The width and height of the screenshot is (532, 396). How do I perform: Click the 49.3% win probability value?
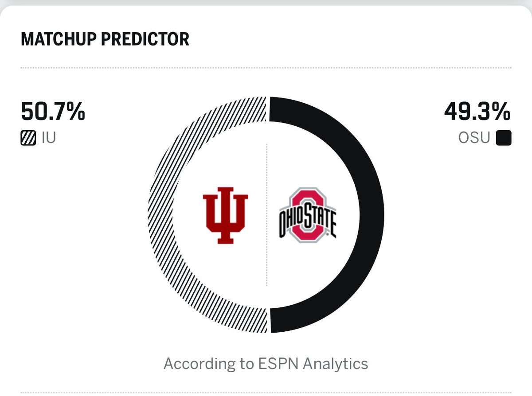point(477,112)
